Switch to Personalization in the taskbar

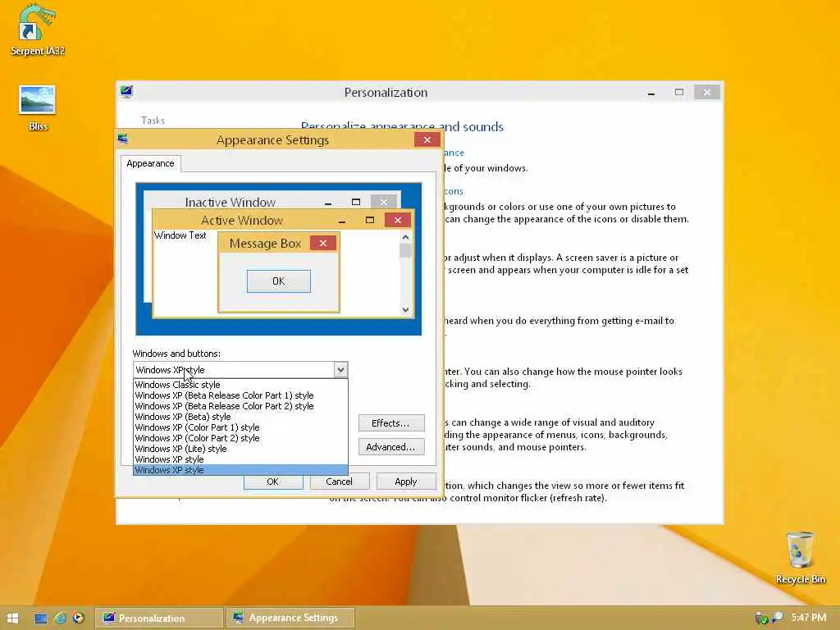159,618
